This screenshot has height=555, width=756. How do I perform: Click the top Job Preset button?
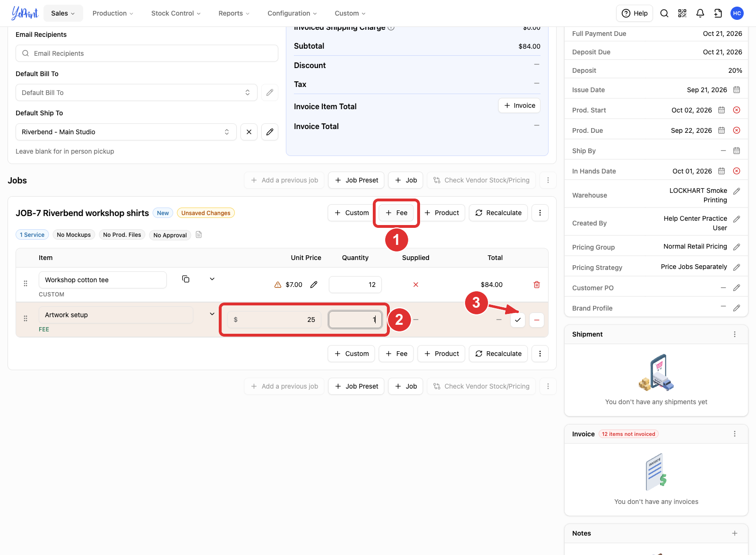pyautogui.click(x=356, y=180)
